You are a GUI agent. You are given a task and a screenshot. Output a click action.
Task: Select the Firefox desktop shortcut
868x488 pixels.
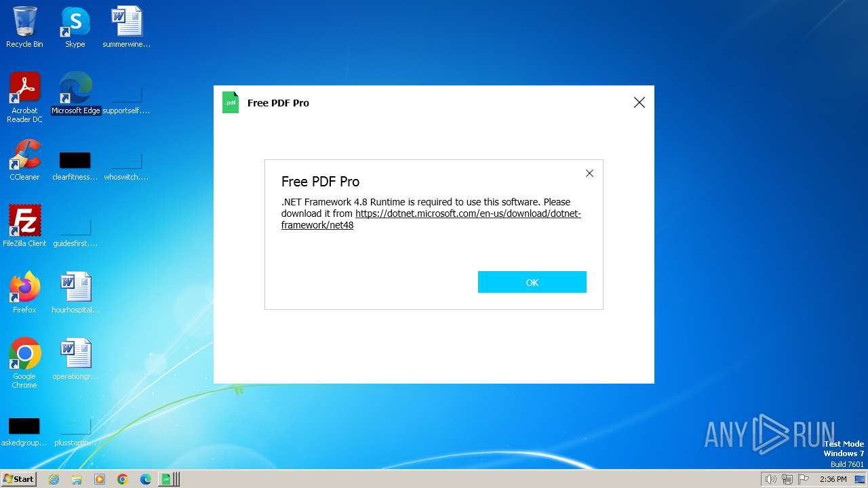pyautogui.click(x=24, y=293)
